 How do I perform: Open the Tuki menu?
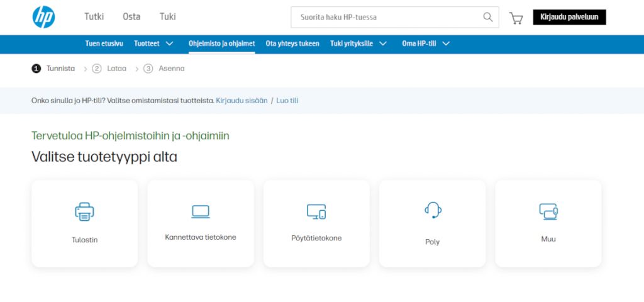coord(167,17)
